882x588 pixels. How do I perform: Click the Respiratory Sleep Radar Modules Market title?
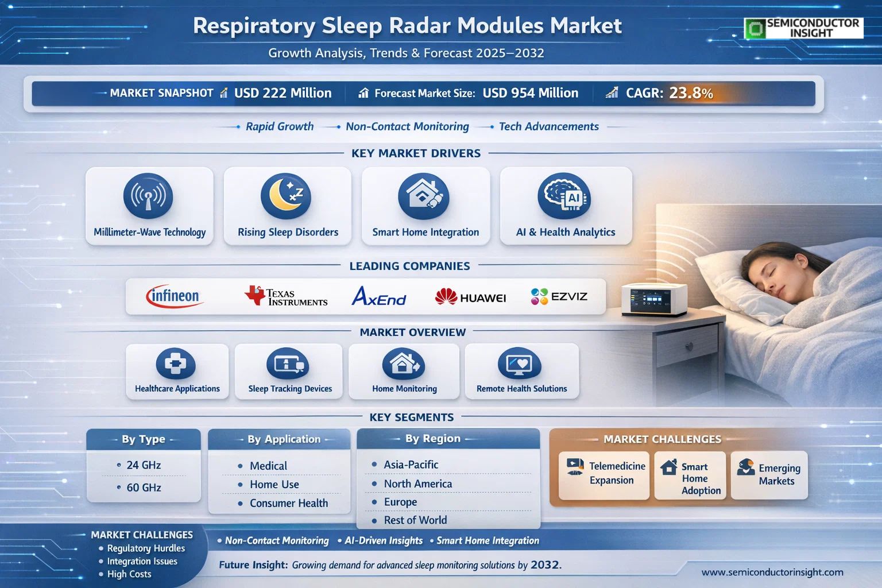407,26
